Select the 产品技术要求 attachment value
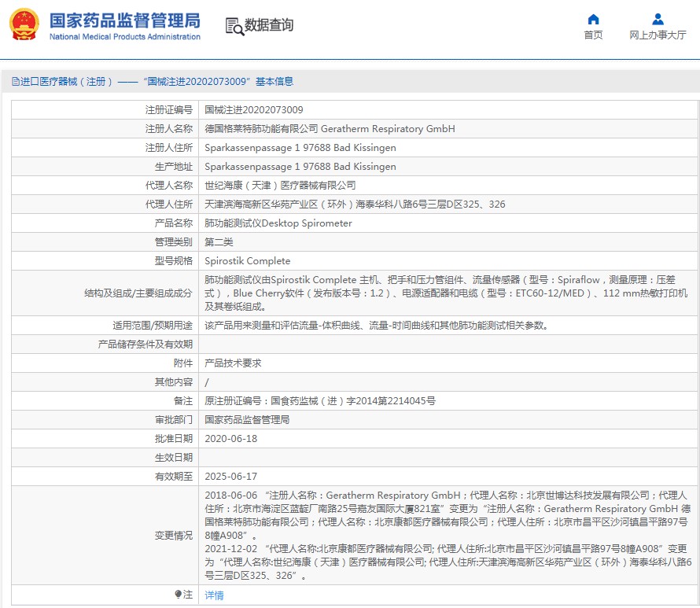700x608 pixels. [233, 363]
